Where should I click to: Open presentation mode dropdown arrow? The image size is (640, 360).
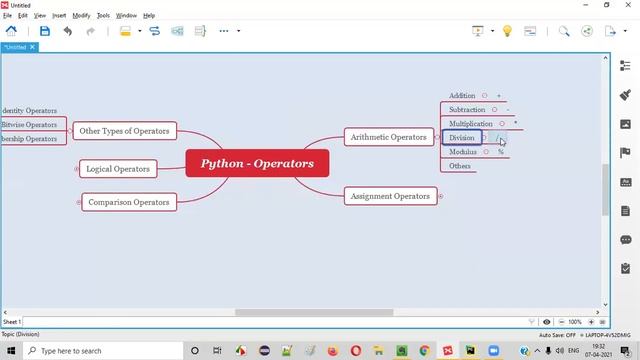[x=492, y=31]
